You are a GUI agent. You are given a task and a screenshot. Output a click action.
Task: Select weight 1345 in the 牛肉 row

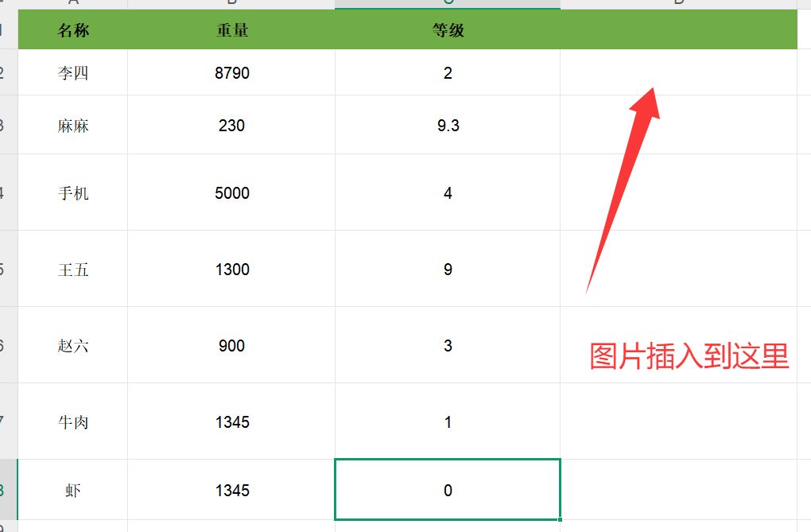(x=231, y=421)
